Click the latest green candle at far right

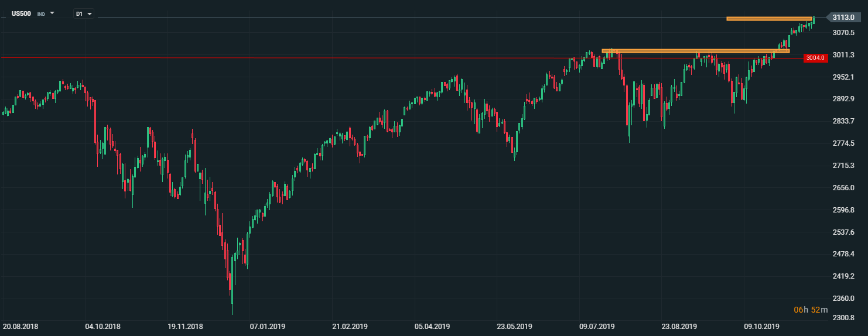pyautogui.click(x=814, y=20)
